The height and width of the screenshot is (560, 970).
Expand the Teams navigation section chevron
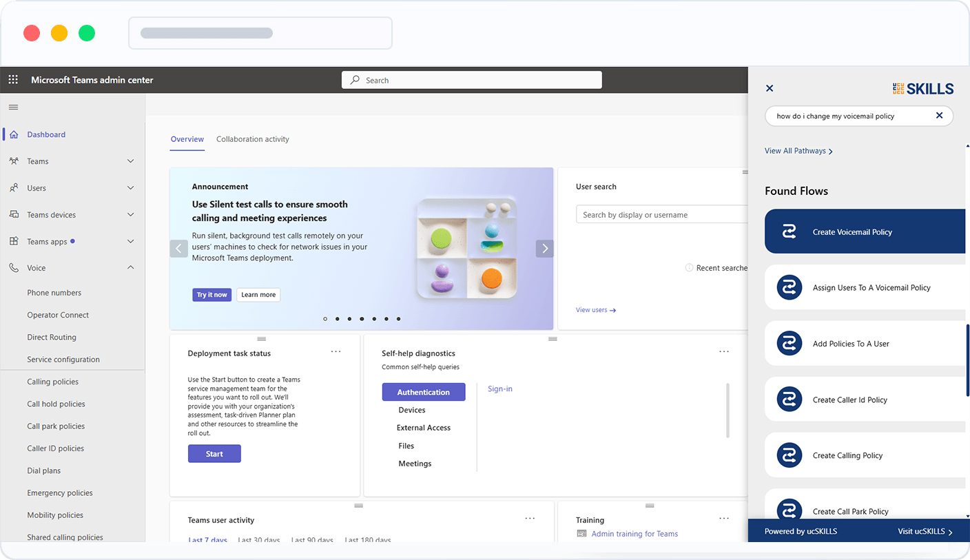click(x=131, y=161)
